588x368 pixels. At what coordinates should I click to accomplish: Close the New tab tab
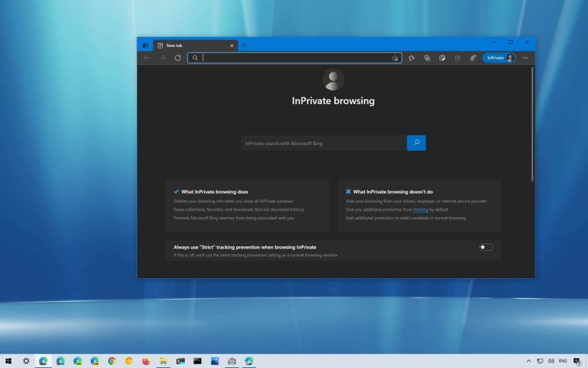[x=232, y=46]
